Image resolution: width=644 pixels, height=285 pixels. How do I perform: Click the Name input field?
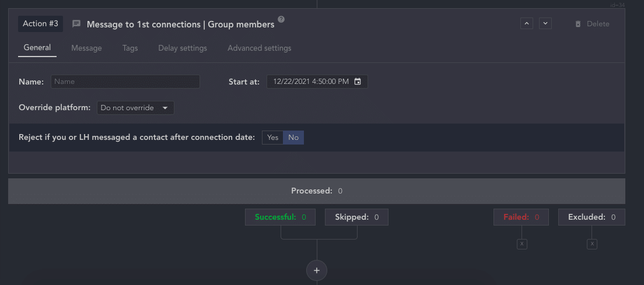pyautogui.click(x=125, y=82)
